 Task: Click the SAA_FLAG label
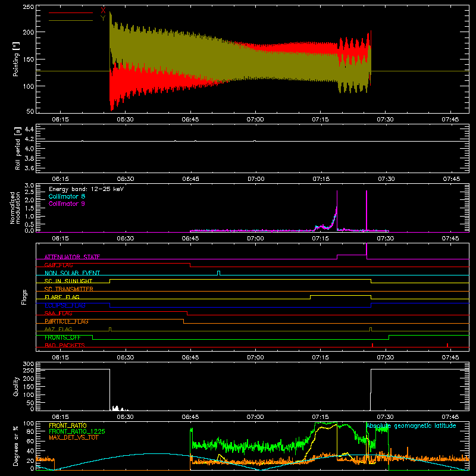click(x=58, y=314)
